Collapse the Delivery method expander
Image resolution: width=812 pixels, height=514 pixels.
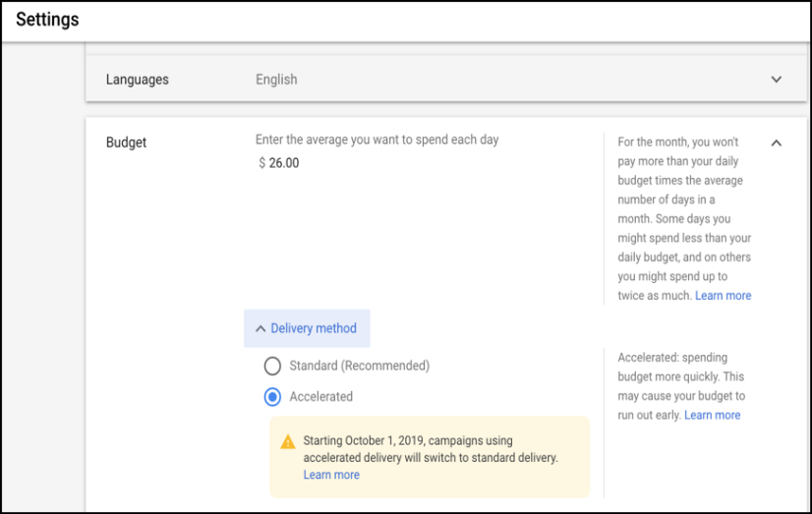click(307, 328)
